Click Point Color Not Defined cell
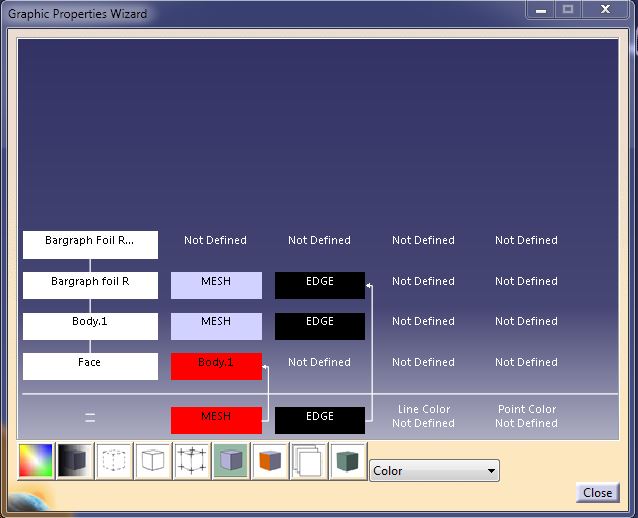 coord(527,416)
